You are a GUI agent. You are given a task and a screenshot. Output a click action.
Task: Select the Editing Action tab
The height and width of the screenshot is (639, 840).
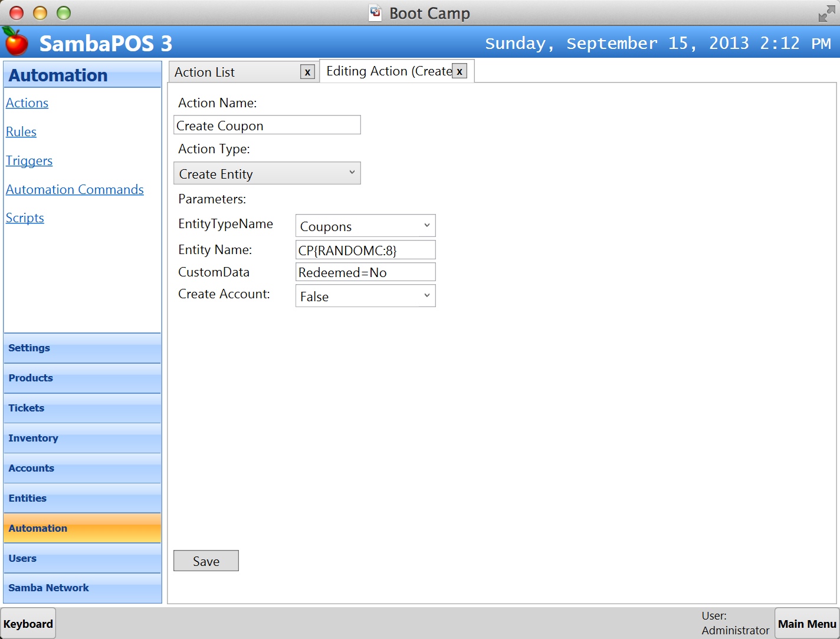[x=388, y=71]
